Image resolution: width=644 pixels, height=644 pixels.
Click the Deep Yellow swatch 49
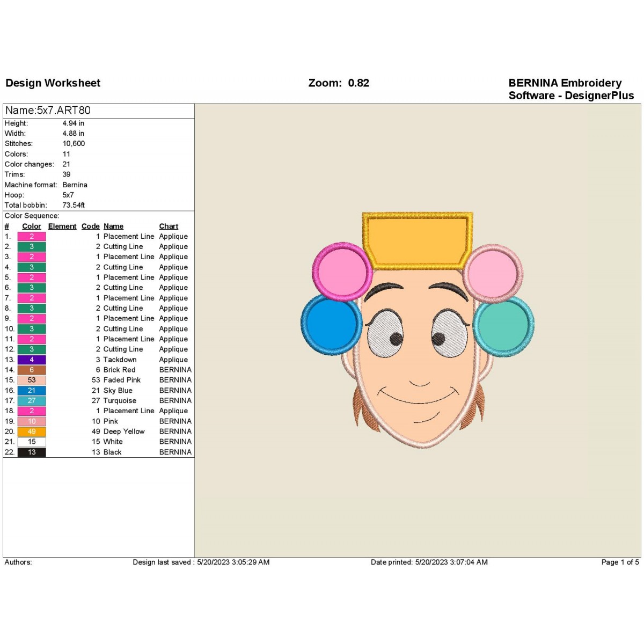pos(32,432)
